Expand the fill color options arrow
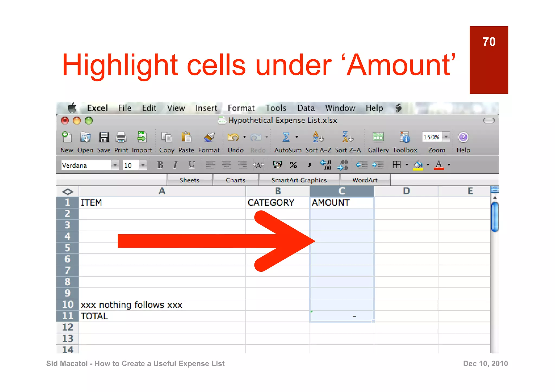The height and width of the screenshot is (392, 555). (428, 165)
